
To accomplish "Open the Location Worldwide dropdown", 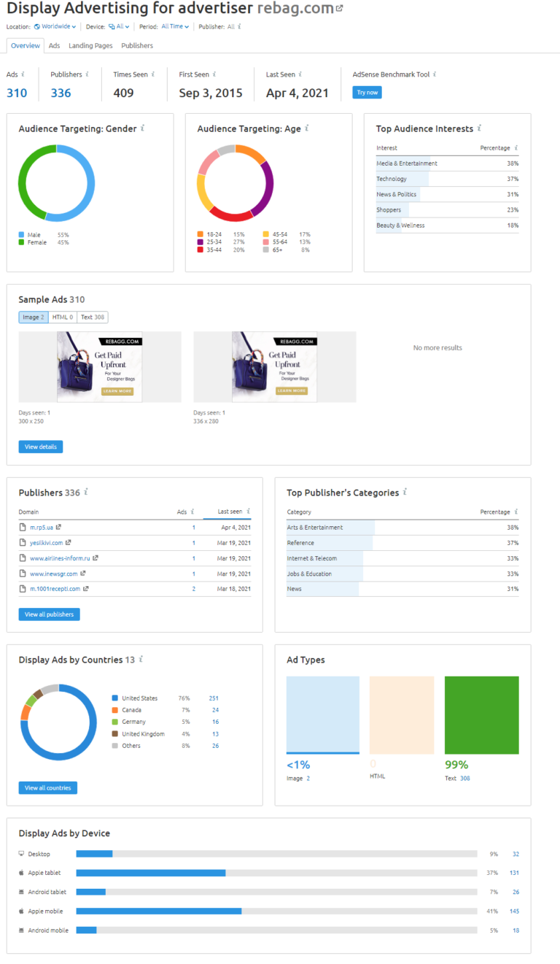I will coord(55,26).
